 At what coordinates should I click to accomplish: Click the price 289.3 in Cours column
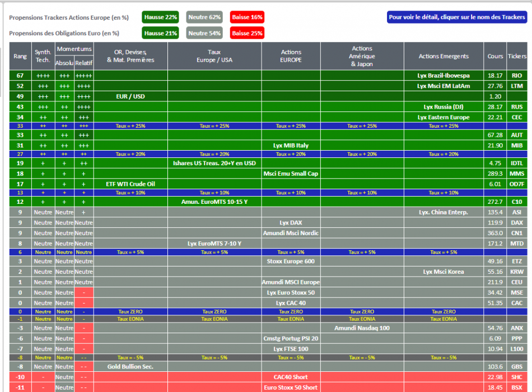pos(495,174)
